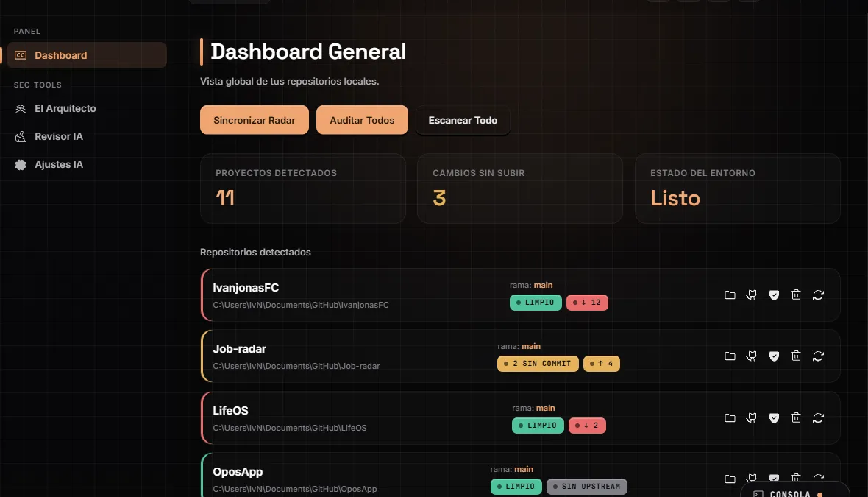Select the Cambios Sin Subir card
868x497 pixels.
pos(520,188)
